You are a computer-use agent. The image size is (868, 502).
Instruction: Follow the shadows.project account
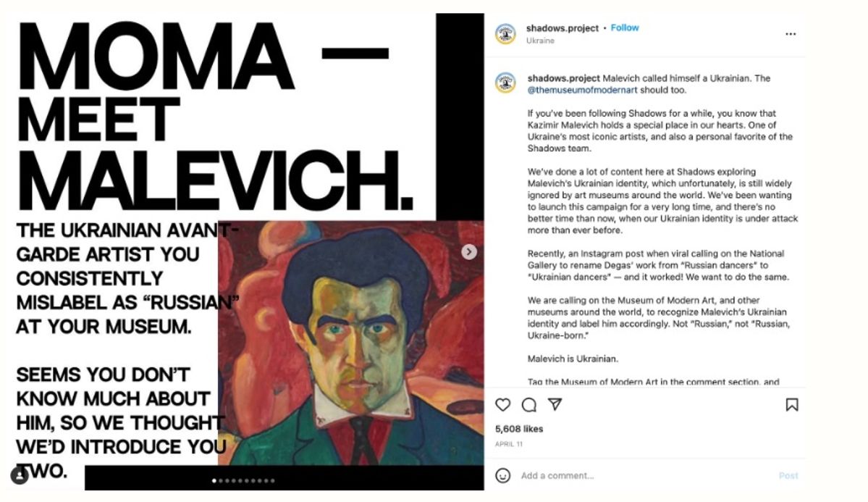tap(625, 28)
